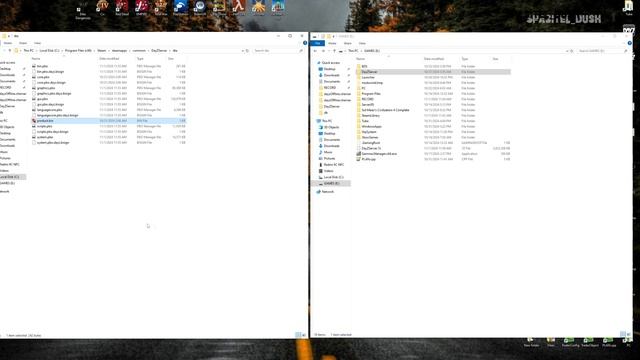Screen dimensions: 640x360
Task: Click GammaManager.x64.exe application icon
Action: pyautogui.click(x=358, y=154)
